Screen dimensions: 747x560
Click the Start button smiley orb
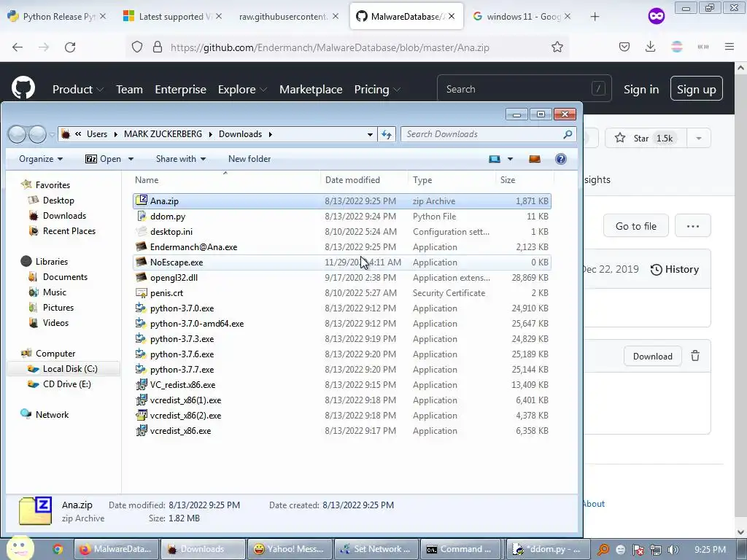tap(20, 547)
